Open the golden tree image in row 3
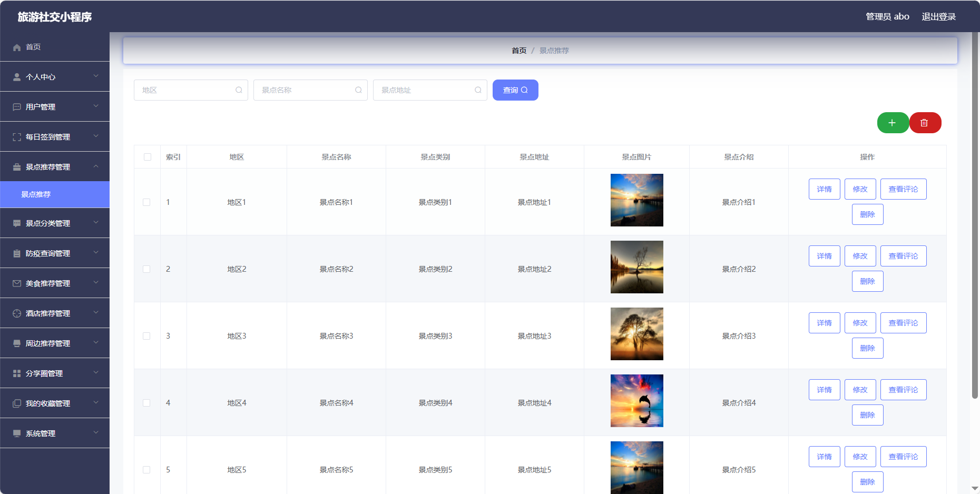The width and height of the screenshot is (980, 494). [637, 334]
